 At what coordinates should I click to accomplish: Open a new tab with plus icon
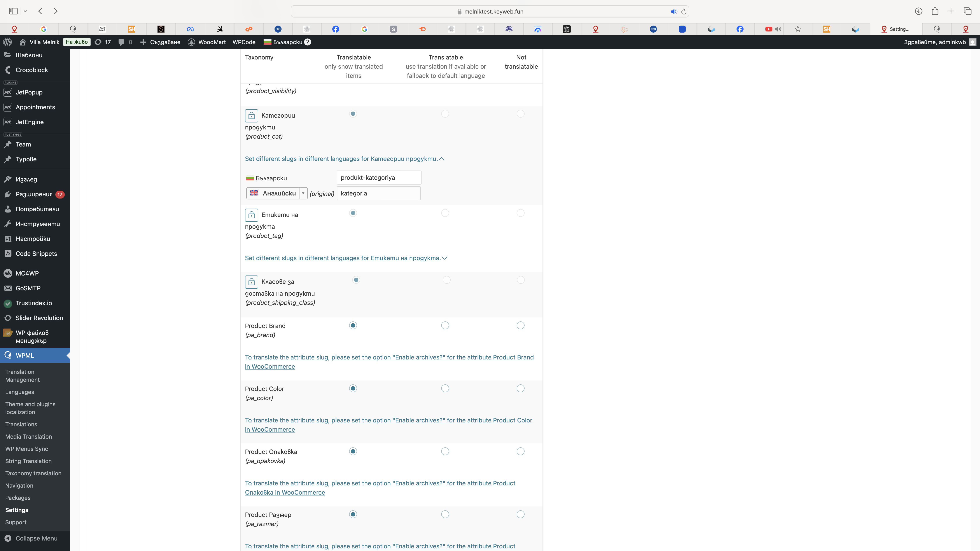click(x=951, y=11)
